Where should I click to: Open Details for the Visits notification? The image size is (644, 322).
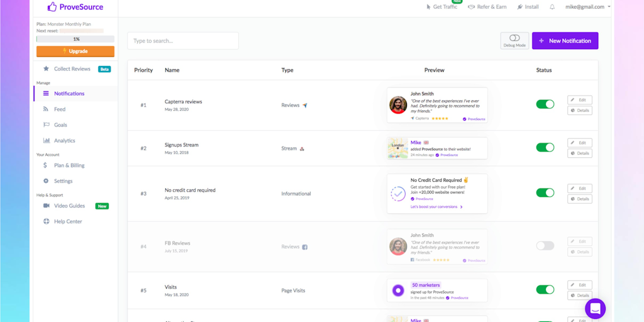click(580, 296)
